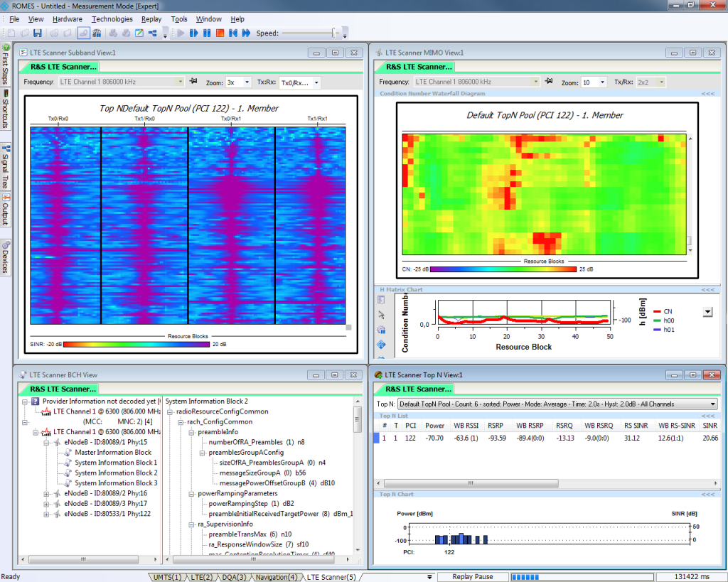Click the red Stop replay button
728x582 pixels.
220,33
